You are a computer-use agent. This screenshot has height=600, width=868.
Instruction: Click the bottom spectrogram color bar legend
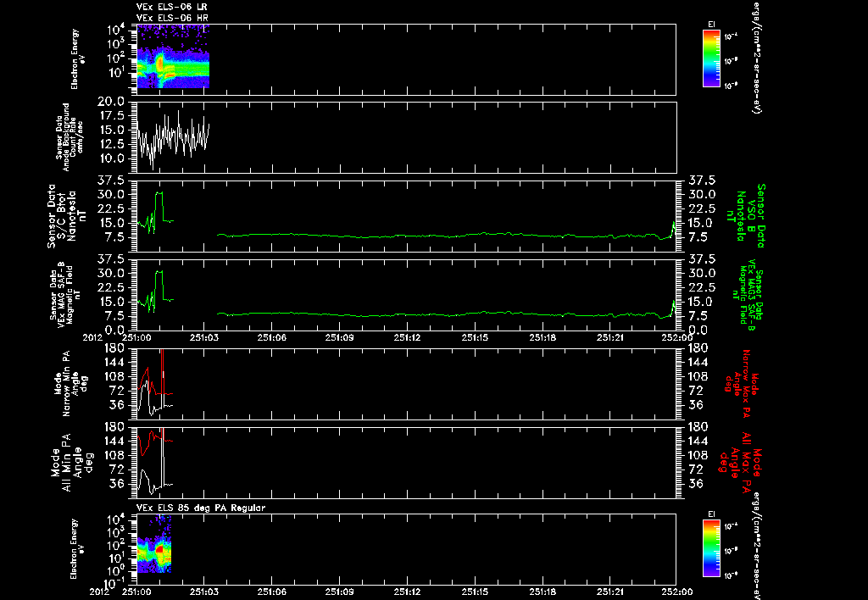pos(711,548)
